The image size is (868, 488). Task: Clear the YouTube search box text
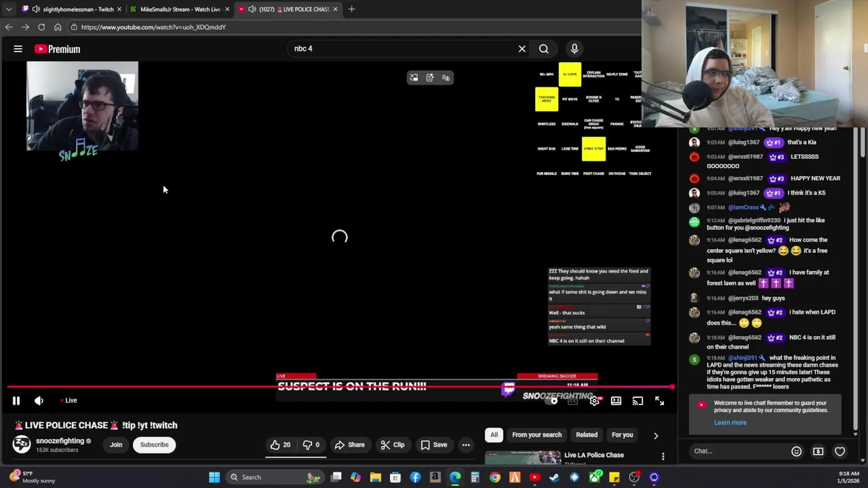pyautogui.click(x=522, y=49)
